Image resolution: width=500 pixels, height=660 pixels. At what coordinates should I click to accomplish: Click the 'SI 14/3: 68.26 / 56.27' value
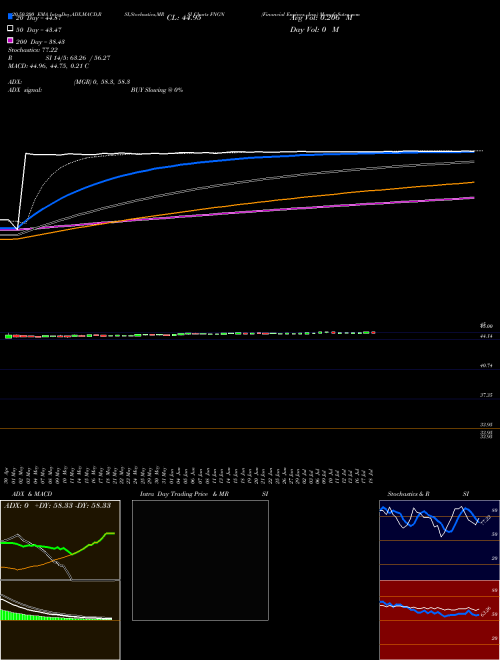pyautogui.click(x=78, y=58)
